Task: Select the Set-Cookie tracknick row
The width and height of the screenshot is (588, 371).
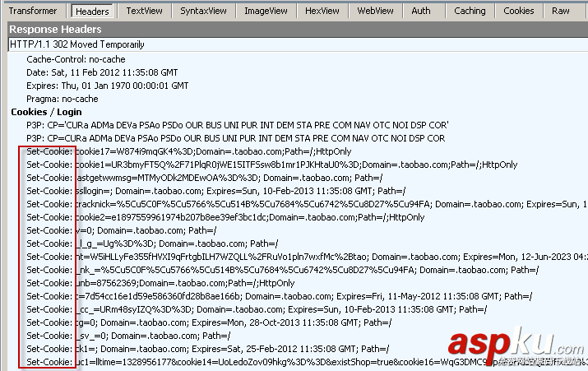Action: 307,204
